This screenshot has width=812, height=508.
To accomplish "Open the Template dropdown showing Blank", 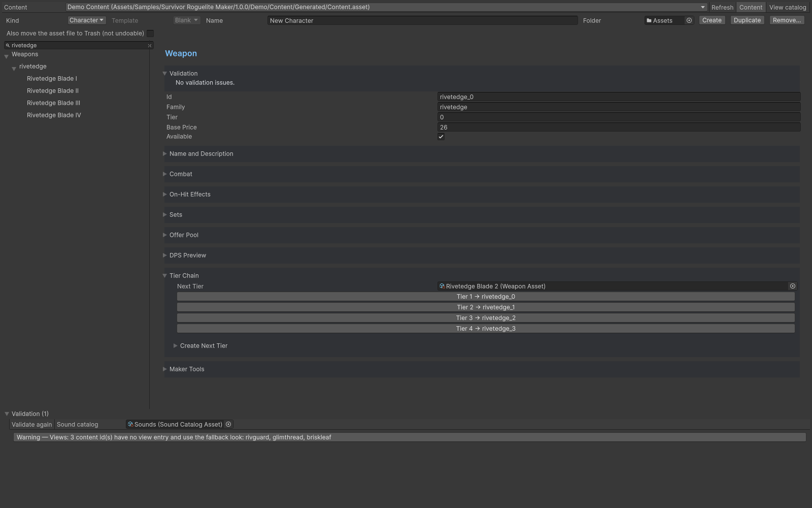I will 186,20.
